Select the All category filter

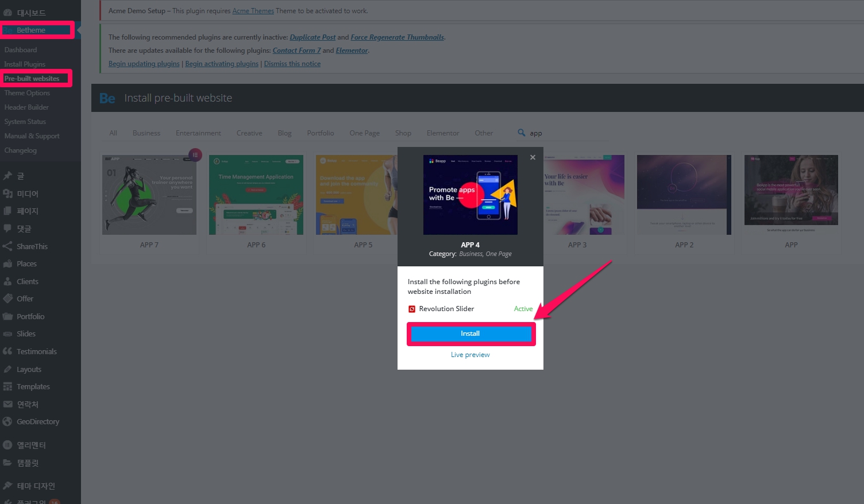(x=113, y=133)
